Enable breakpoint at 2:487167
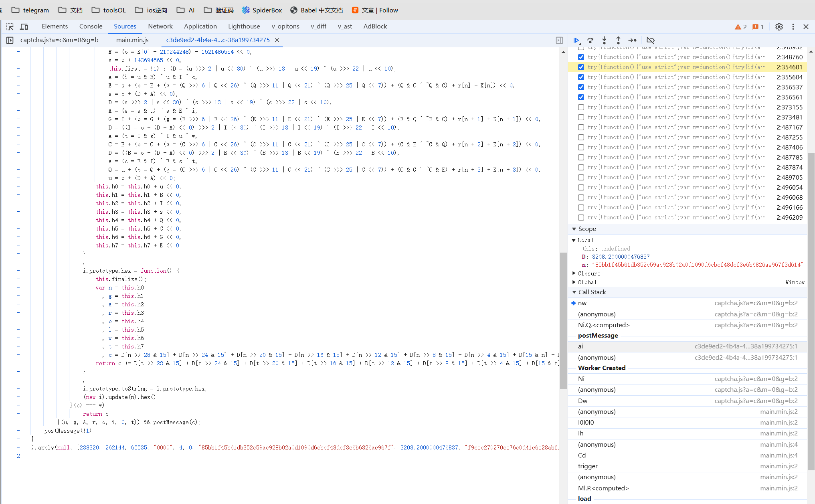This screenshot has height=504, width=815. coord(581,127)
